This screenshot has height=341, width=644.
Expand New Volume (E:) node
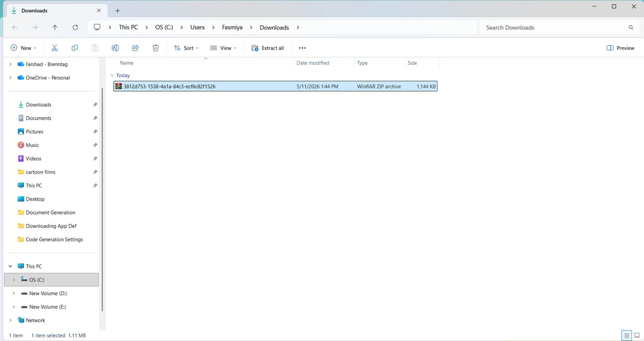[14, 307]
